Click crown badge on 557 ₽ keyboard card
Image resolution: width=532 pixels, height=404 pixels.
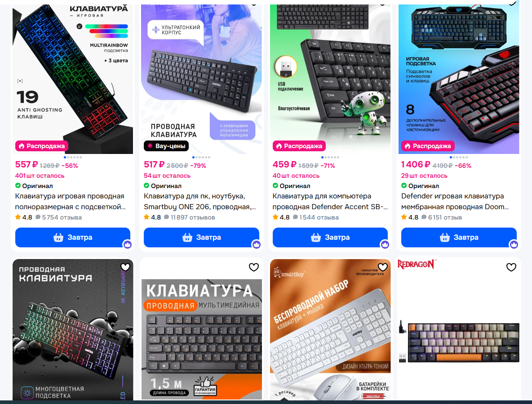(128, 244)
